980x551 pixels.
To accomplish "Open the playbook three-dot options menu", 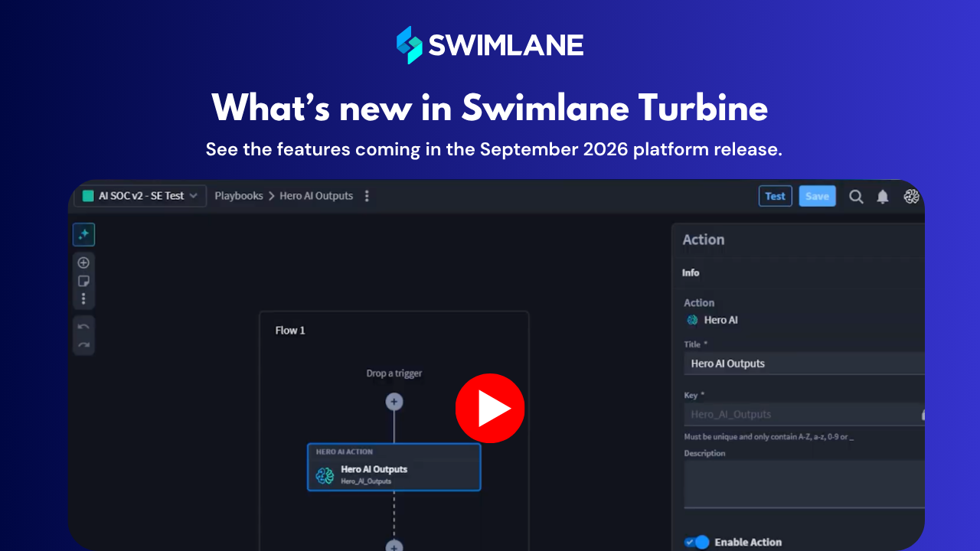I will tap(367, 196).
